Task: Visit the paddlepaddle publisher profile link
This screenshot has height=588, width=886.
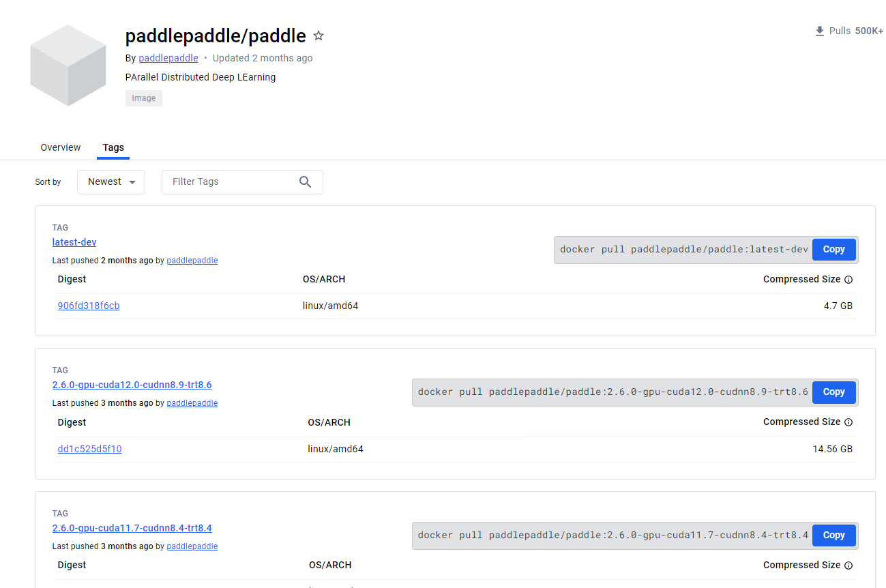Action: click(x=168, y=58)
